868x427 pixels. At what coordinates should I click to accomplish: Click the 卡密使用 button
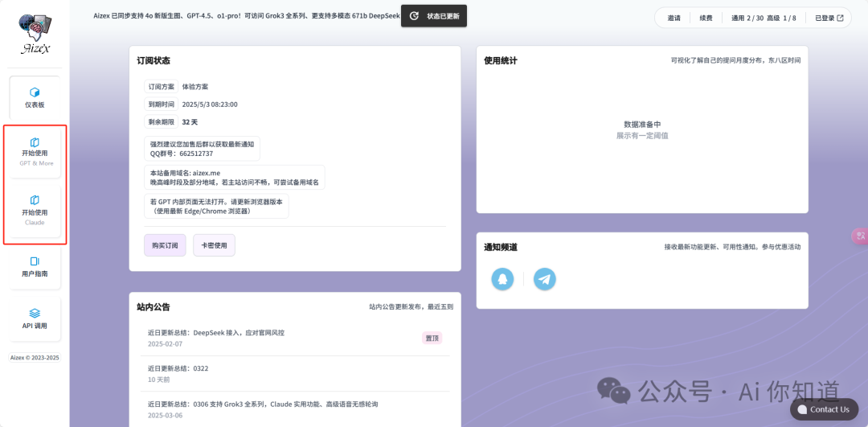tap(215, 245)
